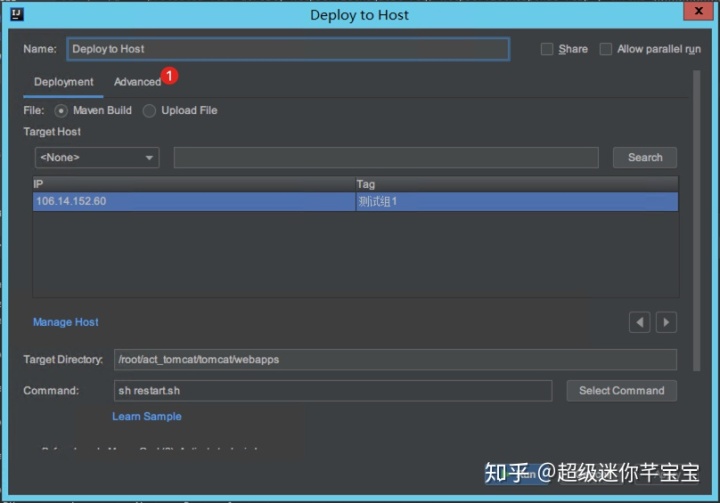Open the Advanced tab
The image size is (720, 503).
pyautogui.click(x=137, y=82)
